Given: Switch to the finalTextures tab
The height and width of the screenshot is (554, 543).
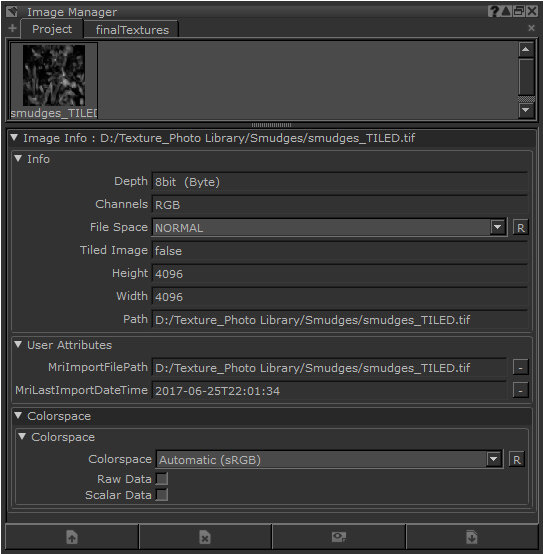Looking at the screenshot, I should click(x=132, y=30).
